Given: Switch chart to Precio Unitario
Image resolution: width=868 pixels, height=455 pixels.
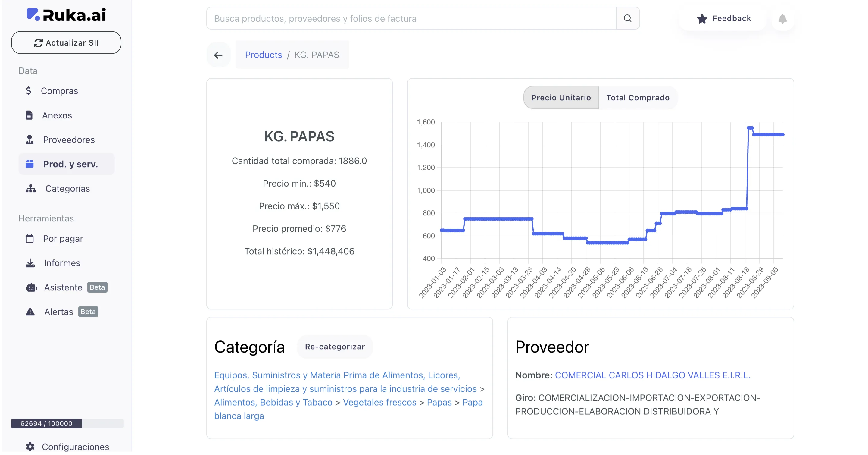Looking at the screenshot, I should [x=561, y=97].
